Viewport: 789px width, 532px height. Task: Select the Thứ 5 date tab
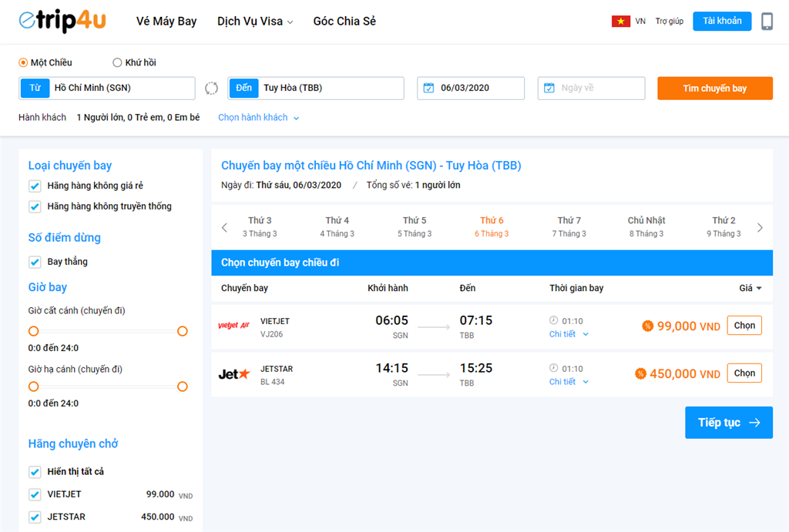(x=414, y=226)
